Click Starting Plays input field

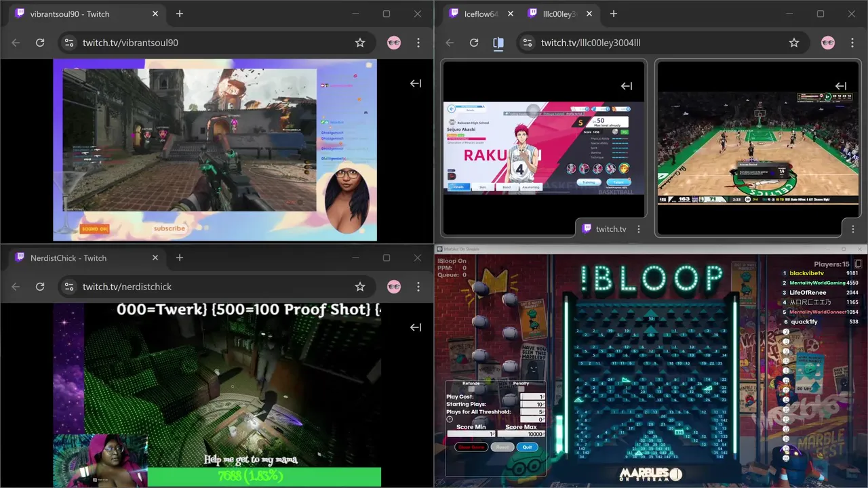pos(532,405)
